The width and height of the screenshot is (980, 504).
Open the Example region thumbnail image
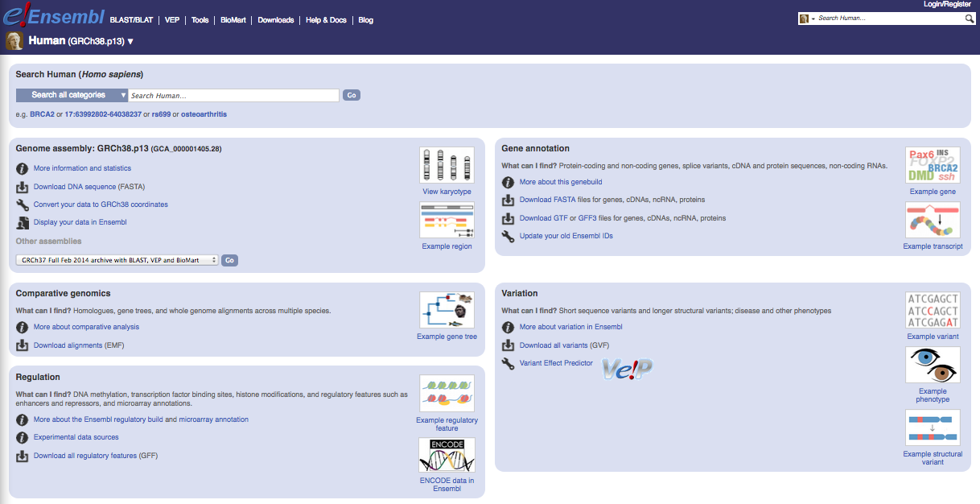(x=447, y=220)
